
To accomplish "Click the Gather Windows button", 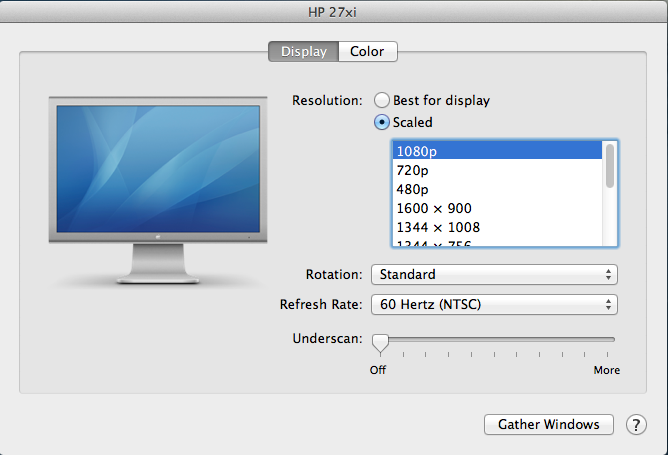I will coord(549,424).
